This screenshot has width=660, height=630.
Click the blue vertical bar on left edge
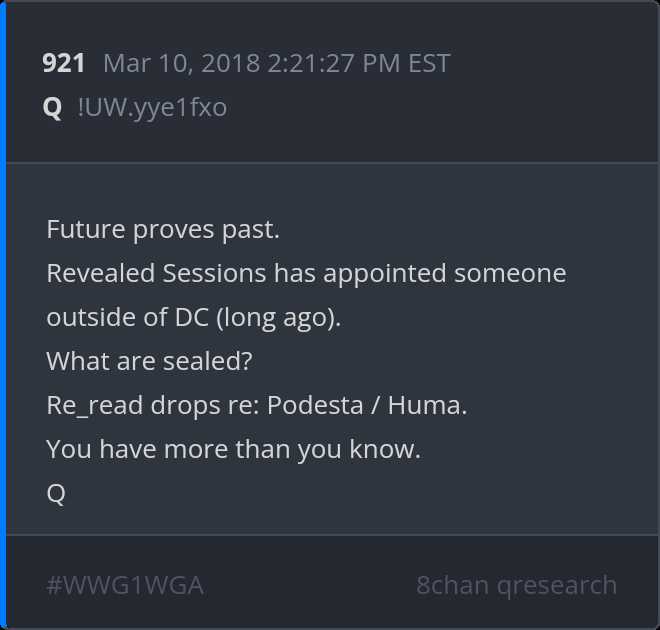click(3, 315)
